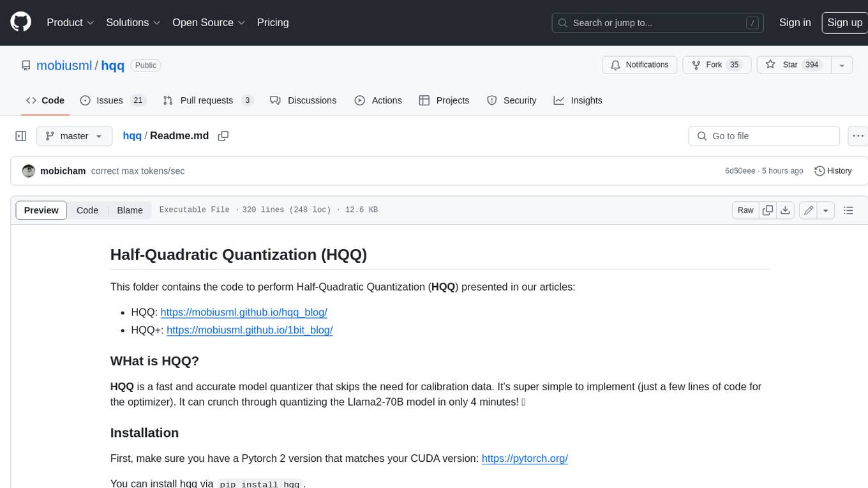This screenshot has height=488, width=868.
Task: Open the 1bit_blog link
Action: [x=250, y=330]
